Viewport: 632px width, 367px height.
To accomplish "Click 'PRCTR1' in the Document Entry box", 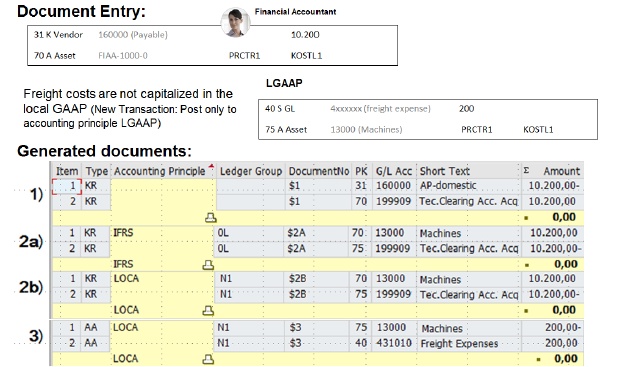I will (244, 56).
